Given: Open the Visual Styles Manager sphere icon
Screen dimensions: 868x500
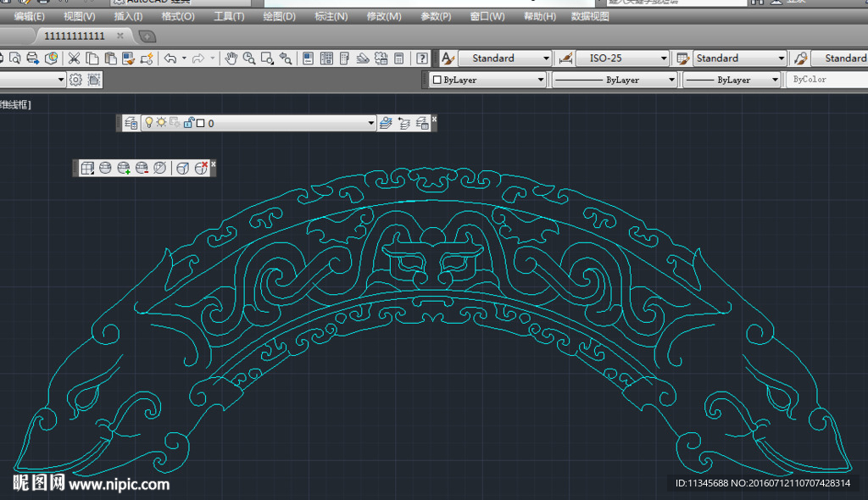Looking at the screenshot, I should tap(105, 168).
